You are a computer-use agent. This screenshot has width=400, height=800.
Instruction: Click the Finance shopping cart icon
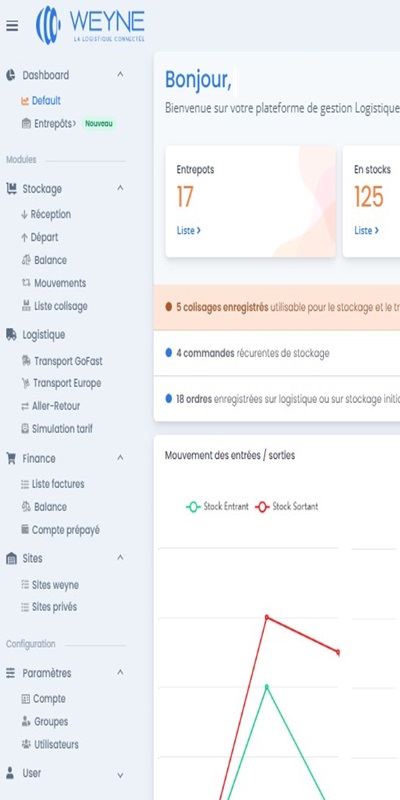click(11, 458)
